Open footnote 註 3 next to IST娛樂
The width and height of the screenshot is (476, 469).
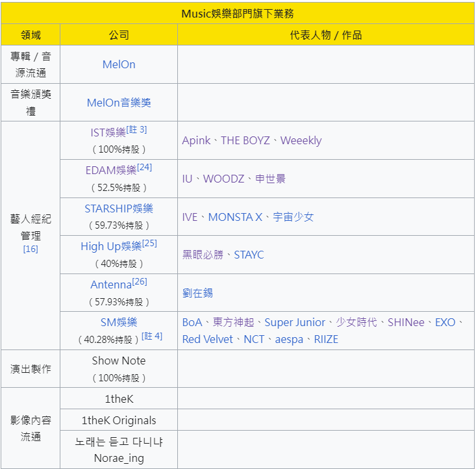click(136, 130)
